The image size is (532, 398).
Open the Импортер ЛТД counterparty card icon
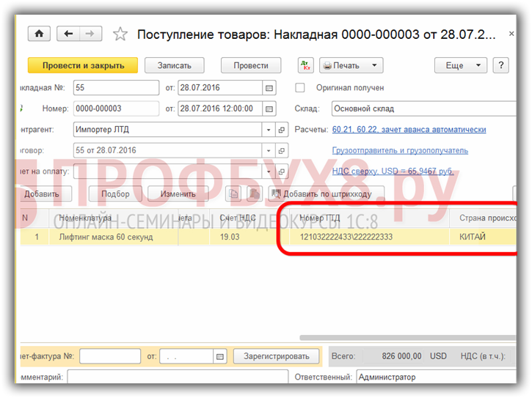tap(281, 130)
